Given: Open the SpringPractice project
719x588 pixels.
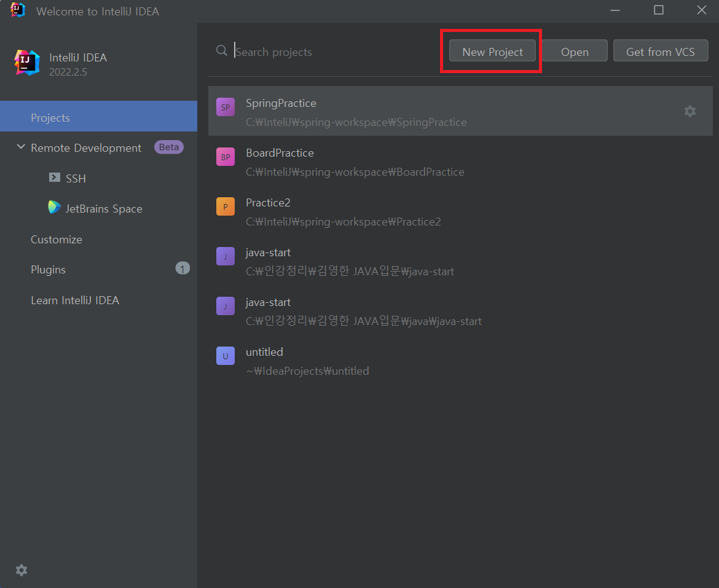Looking at the screenshot, I should point(460,111).
